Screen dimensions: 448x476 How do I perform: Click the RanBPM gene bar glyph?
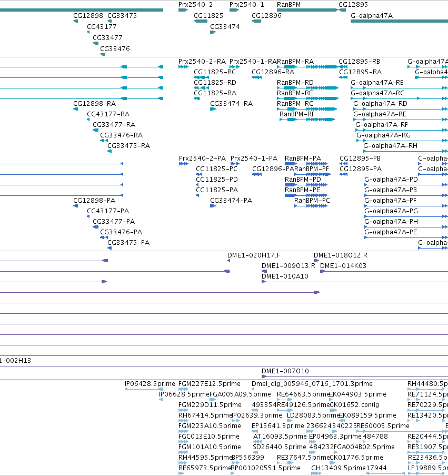tap(307, 10)
